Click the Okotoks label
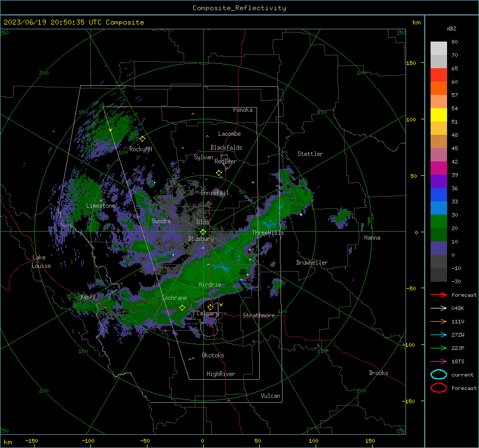 pos(213,355)
